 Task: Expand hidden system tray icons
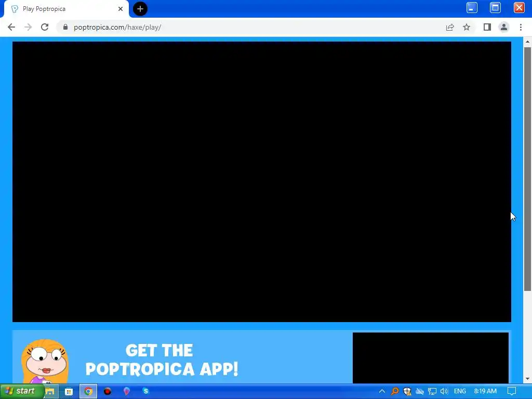tap(382, 391)
